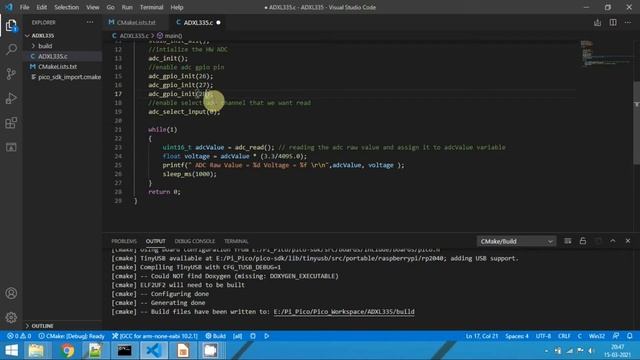Open the CMake view in the activity bar
640x360 pixels.
click(x=11, y=147)
